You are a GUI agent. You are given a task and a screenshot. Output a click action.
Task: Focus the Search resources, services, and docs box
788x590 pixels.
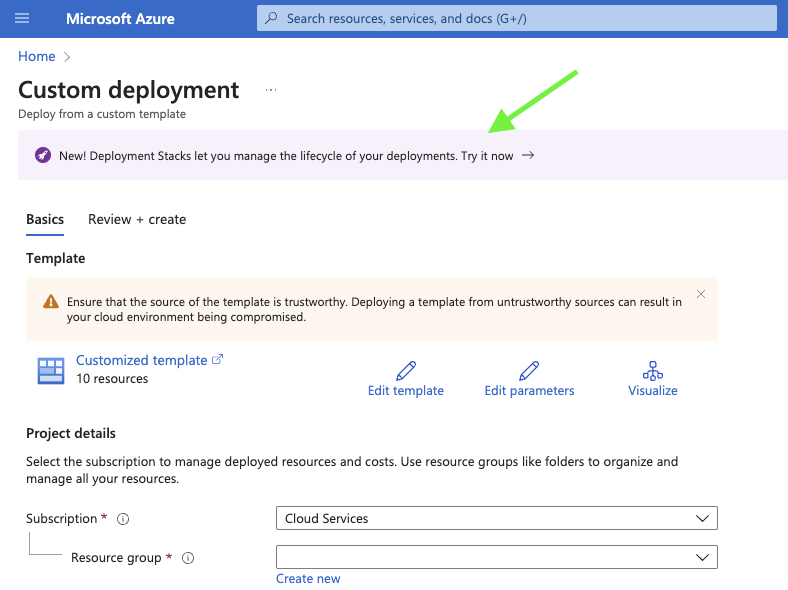517,19
